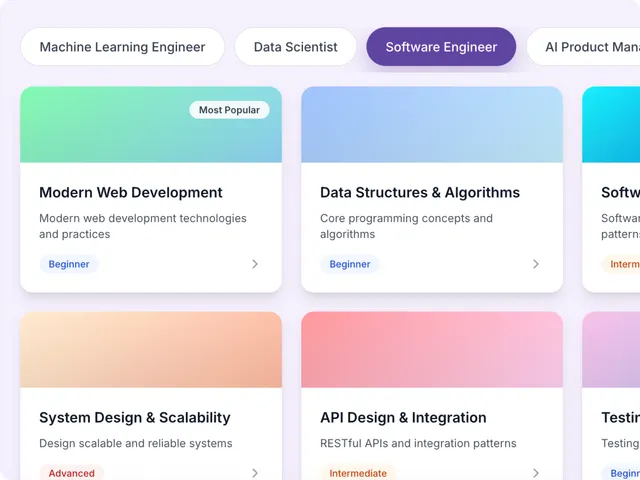Image resolution: width=640 pixels, height=480 pixels.
Task: Open Modern Web Development chevron arrow
Action: (x=255, y=264)
